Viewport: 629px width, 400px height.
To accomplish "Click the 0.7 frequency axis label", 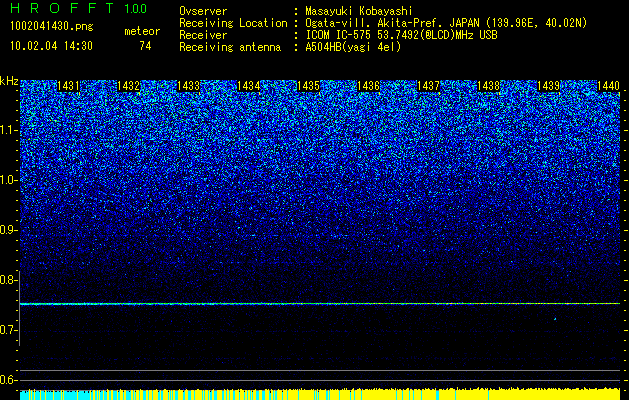I will (9, 330).
